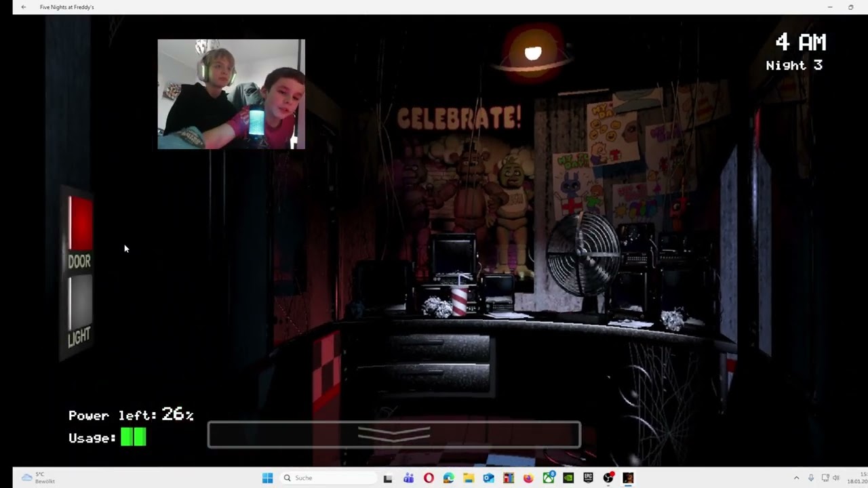This screenshot has width=868, height=488.
Task: Open the weather widget showing Bewölkt
Action: point(38,478)
